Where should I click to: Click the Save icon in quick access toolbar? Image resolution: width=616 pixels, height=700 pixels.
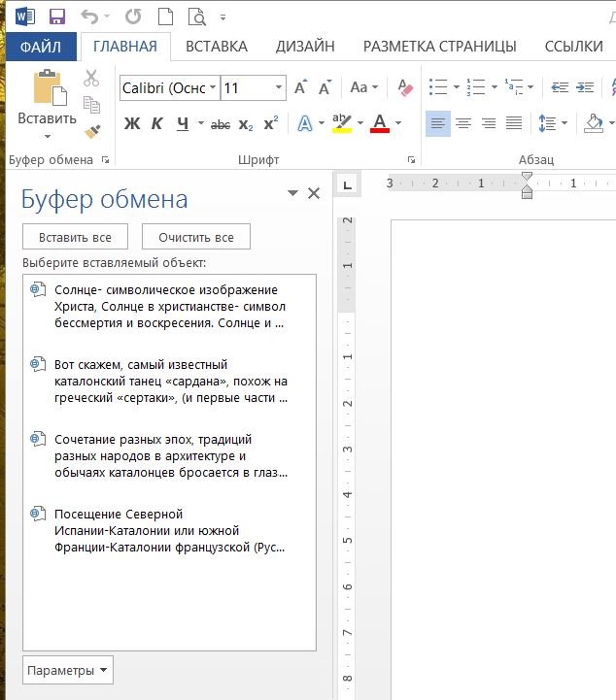[x=56, y=16]
